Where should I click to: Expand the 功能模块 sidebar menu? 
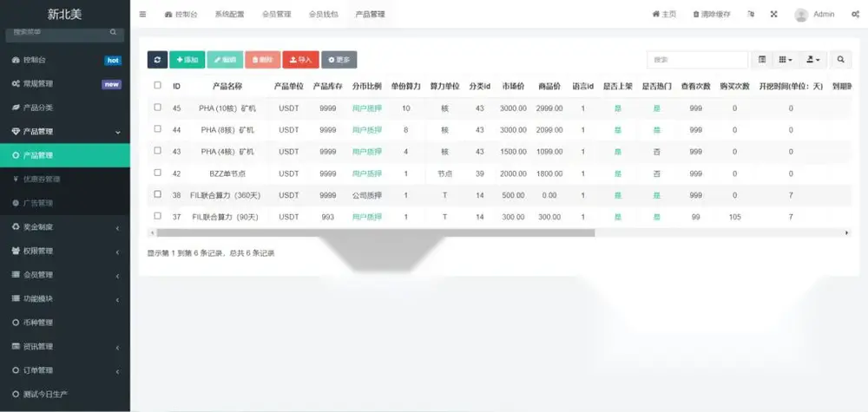click(x=65, y=298)
